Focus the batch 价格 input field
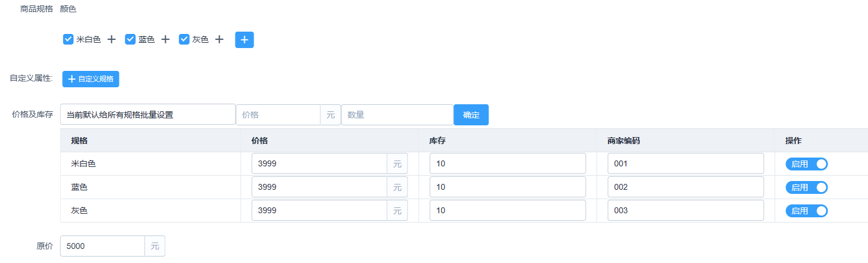This screenshot has height=263, width=868. pos(278,115)
